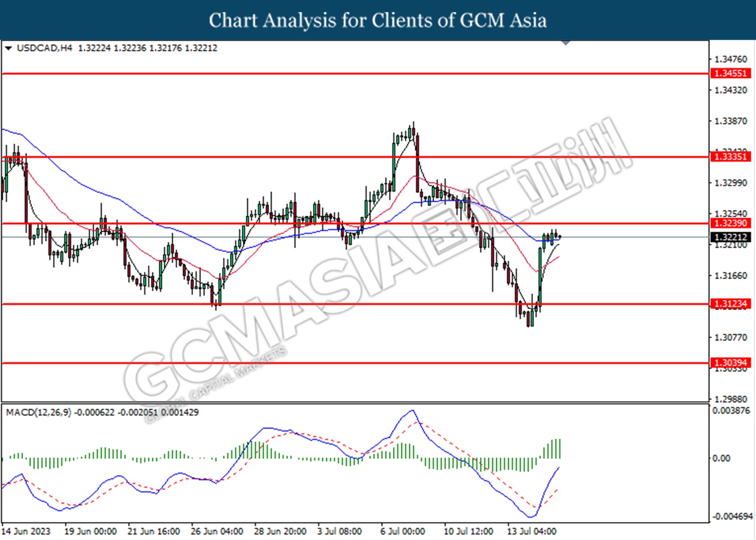Image resolution: width=756 pixels, height=540 pixels.
Task: Click the 1.33870 price axis value
Action: pos(731,121)
